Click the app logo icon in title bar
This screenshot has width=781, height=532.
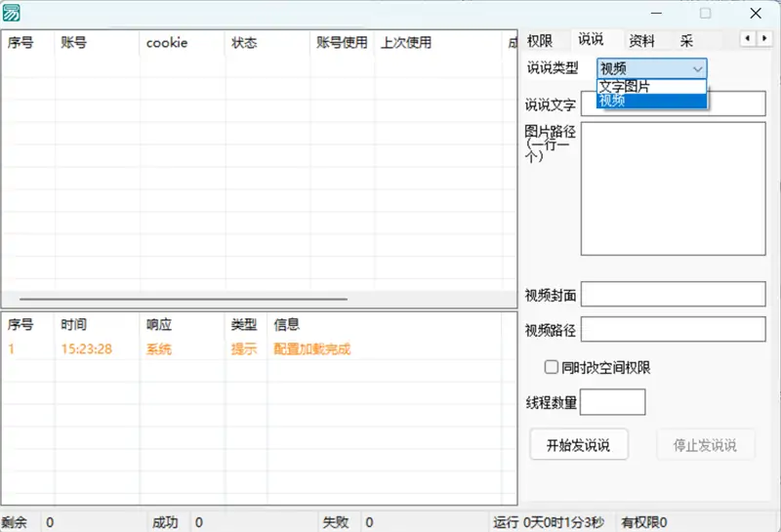click(13, 14)
